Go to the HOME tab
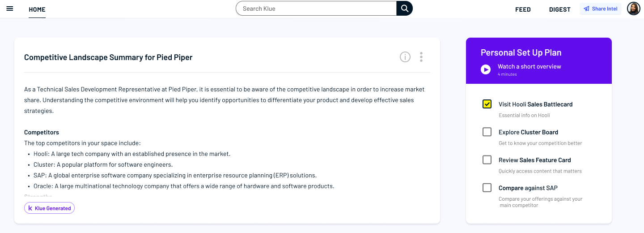 (x=37, y=9)
